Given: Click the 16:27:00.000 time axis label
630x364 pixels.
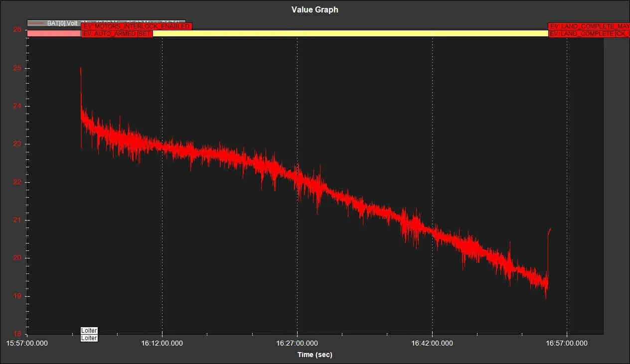Looking at the screenshot, I should [297, 343].
